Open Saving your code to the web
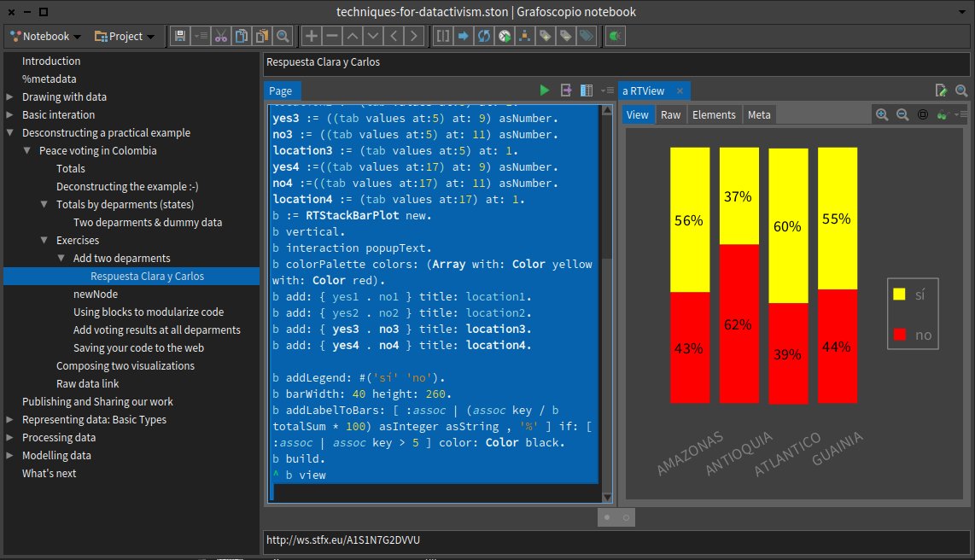Image resolution: width=975 pixels, height=560 pixels. (x=138, y=348)
